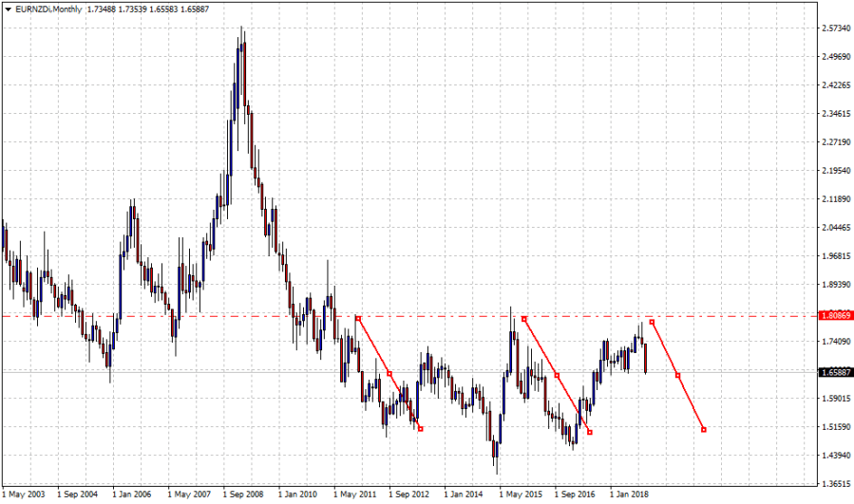Click the 1.36515 price axis label
854x504 pixels.
point(836,484)
